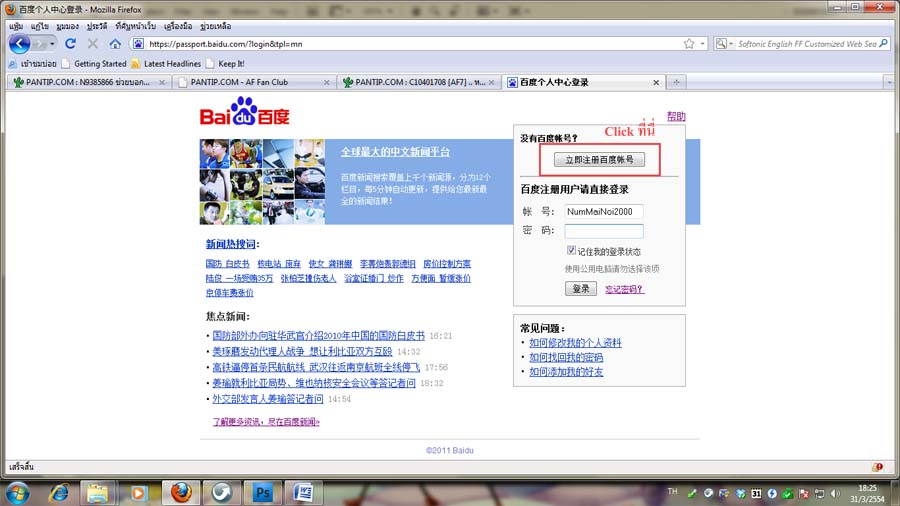Open the ที่คั่นหน้าเว็บ (Bookmarks) menu
The height and width of the screenshot is (506, 900).
tap(135, 26)
